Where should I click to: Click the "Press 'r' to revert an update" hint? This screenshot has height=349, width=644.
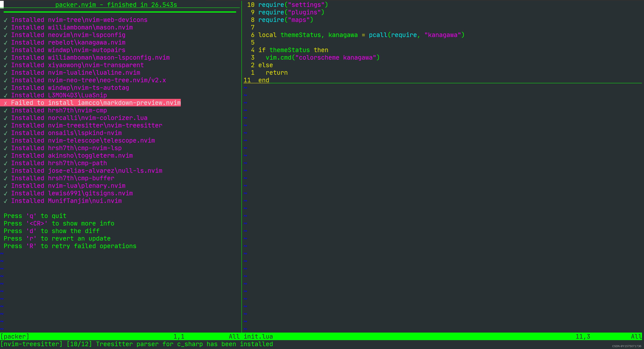coord(57,239)
